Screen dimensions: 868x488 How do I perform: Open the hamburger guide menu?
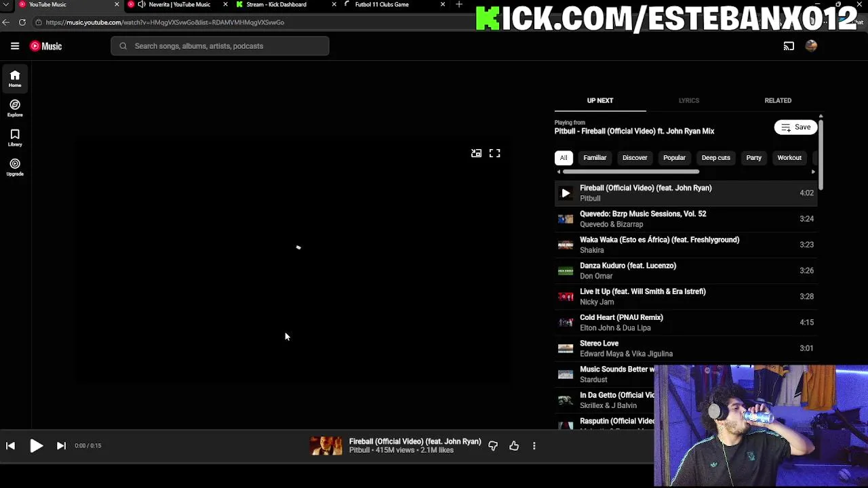click(x=15, y=46)
